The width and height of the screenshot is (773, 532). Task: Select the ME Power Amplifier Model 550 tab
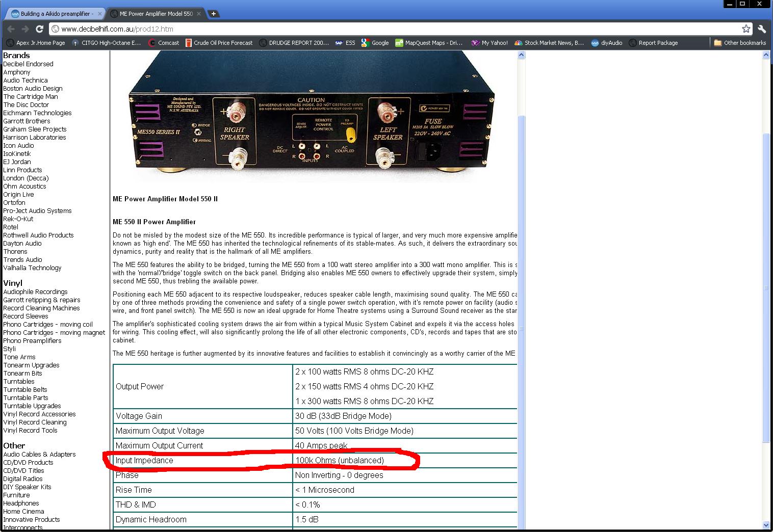[155, 14]
